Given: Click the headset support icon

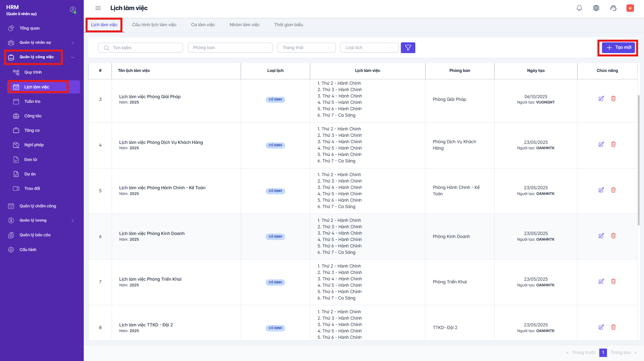Looking at the screenshot, I should pyautogui.click(x=613, y=8).
